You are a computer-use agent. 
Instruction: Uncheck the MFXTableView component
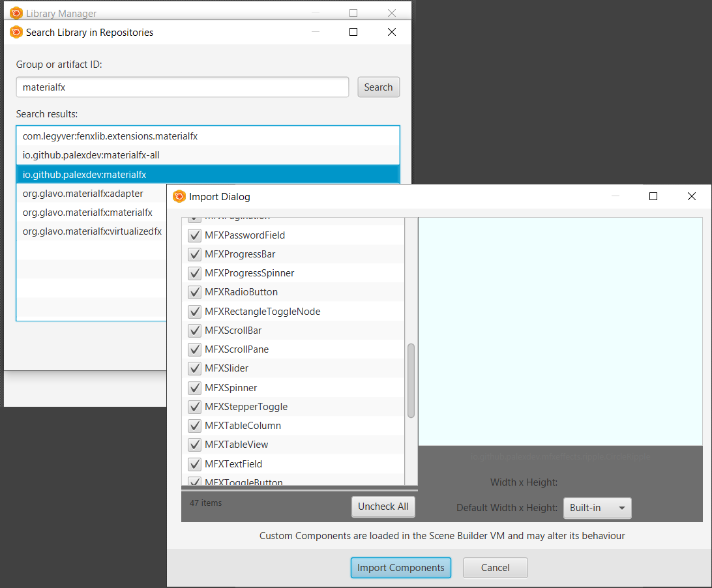tap(194, 445)
